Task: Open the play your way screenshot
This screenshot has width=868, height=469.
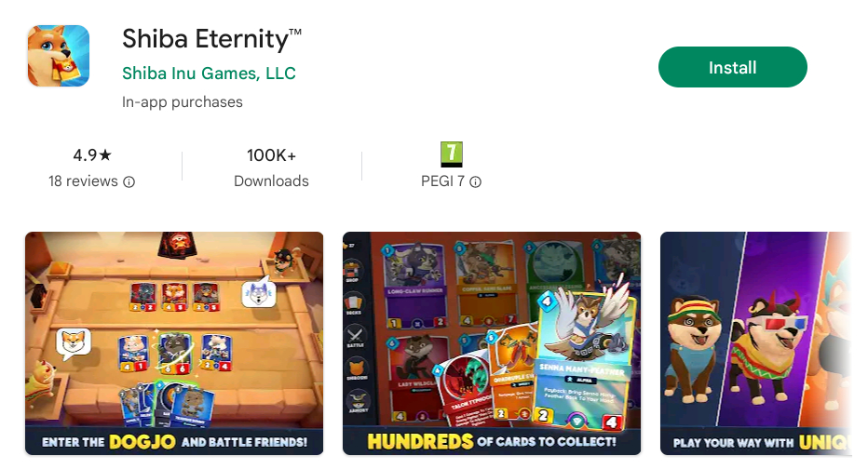Action: point(755,343)
